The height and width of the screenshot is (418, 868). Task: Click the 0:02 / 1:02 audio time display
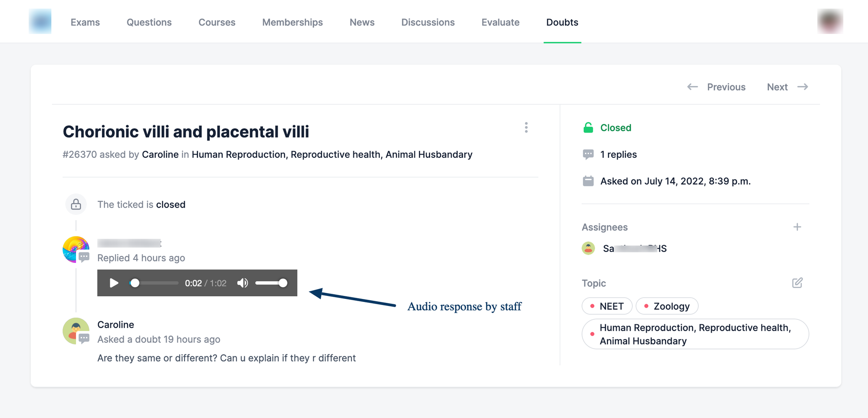206,283
